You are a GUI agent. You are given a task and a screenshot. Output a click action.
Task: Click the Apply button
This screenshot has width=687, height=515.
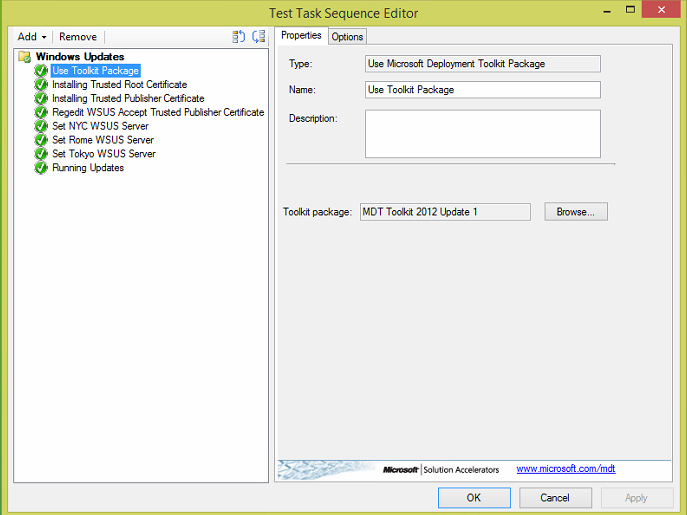(x=636, y=498)
